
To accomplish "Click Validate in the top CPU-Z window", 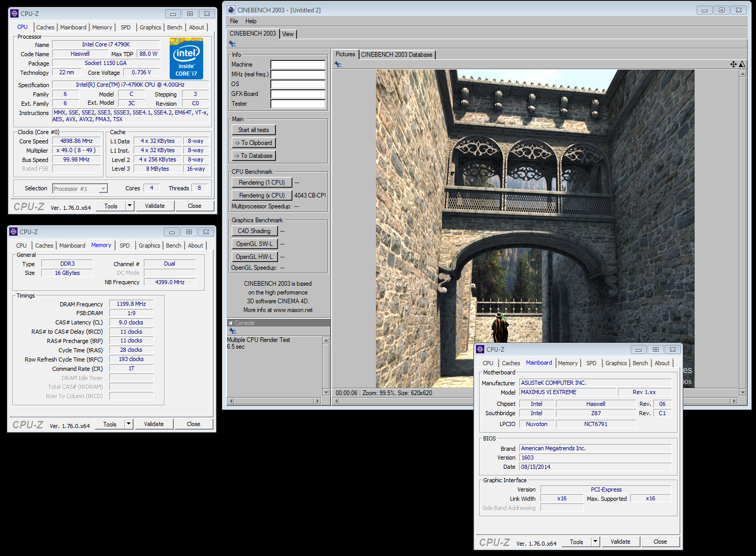I will click(155, 206).
